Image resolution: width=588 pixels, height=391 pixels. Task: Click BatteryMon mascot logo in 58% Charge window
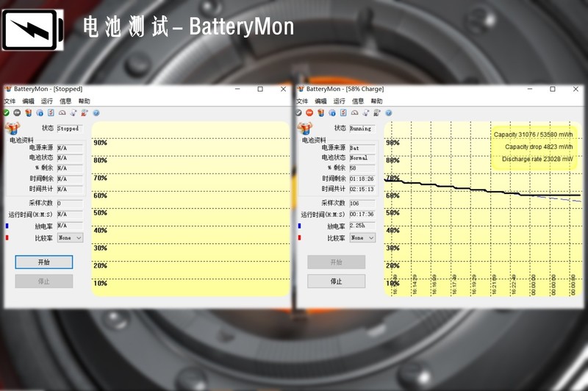305,128
